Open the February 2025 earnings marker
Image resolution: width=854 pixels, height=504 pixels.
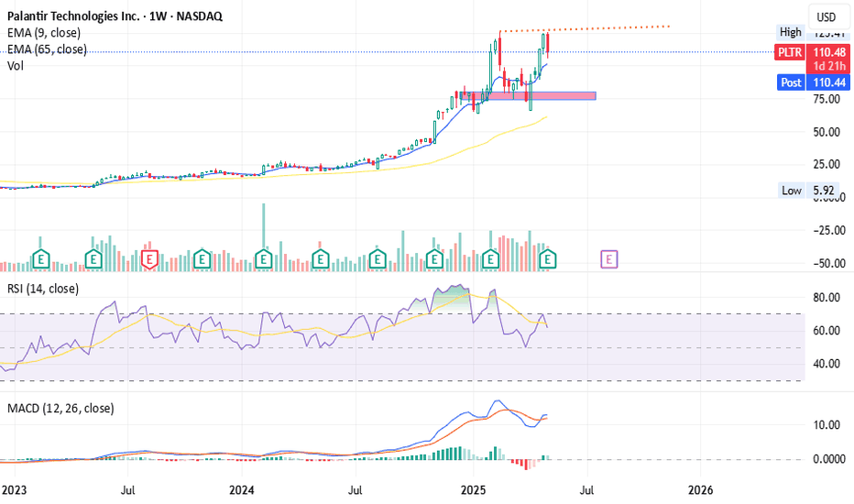point(491,259)
